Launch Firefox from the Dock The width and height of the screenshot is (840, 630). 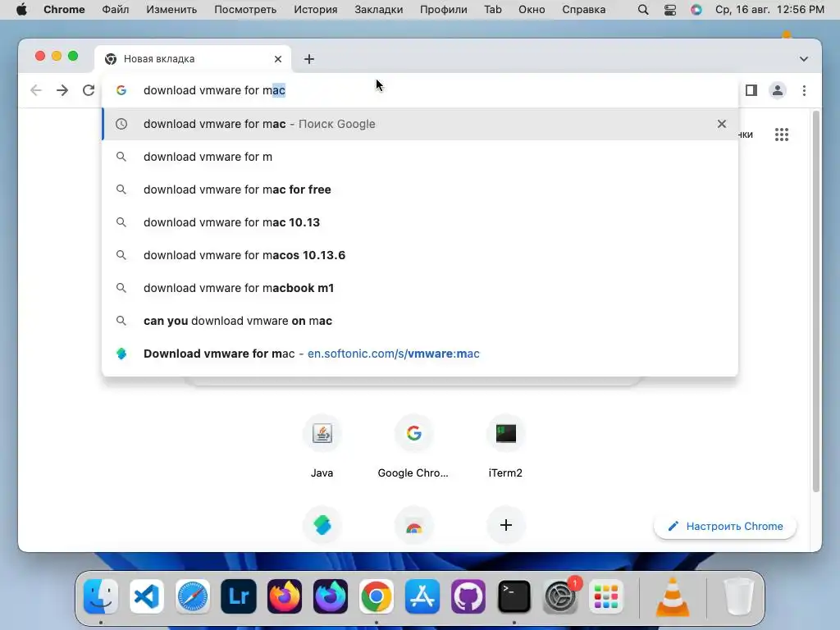[x=285, y=596]
